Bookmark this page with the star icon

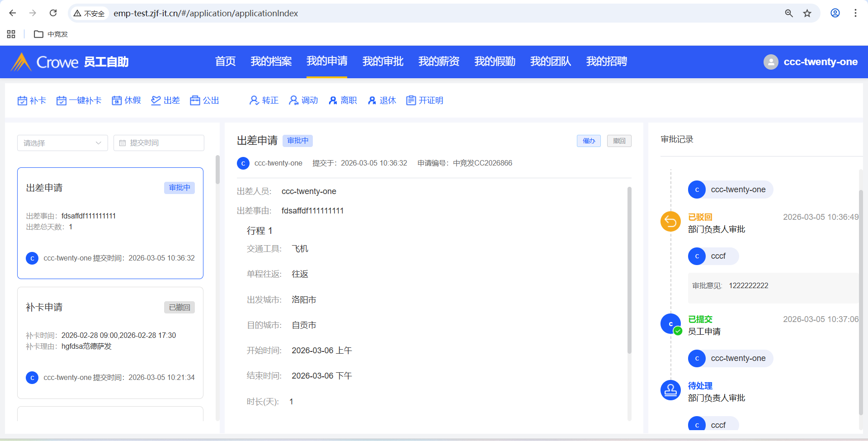click(x=807, y=13)
